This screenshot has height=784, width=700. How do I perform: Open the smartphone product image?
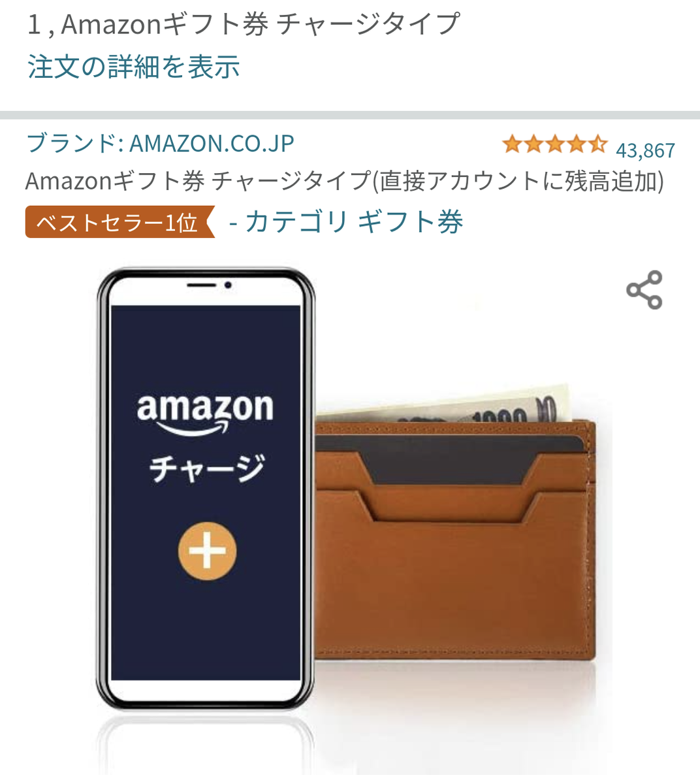coord(206,489)
